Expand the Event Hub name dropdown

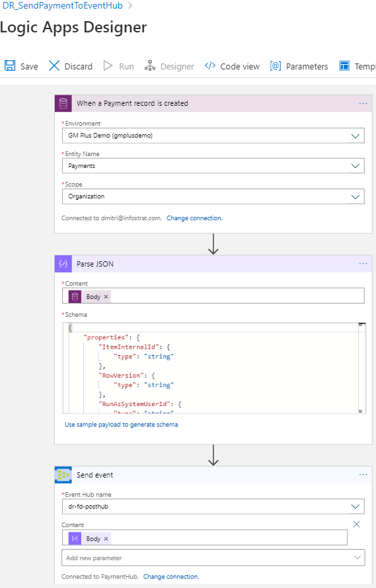(x=213, y=506)
